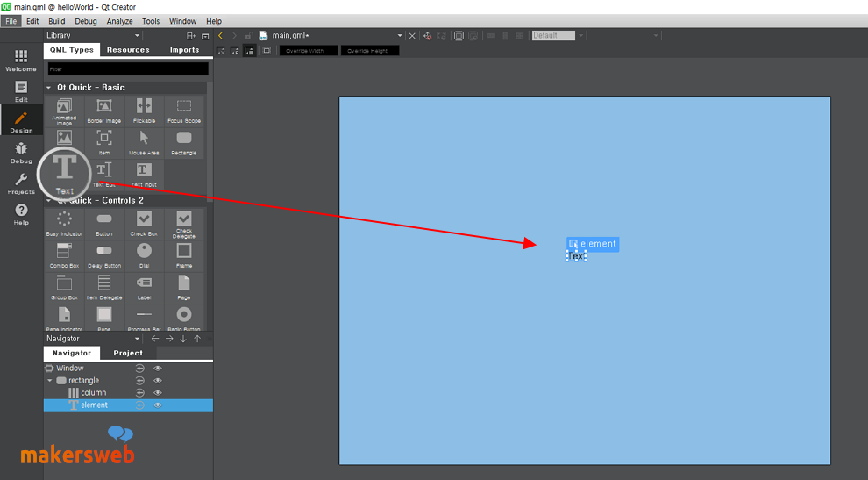Open the Help mode
The image size is (868, 480).
click(x=21, y=213)
